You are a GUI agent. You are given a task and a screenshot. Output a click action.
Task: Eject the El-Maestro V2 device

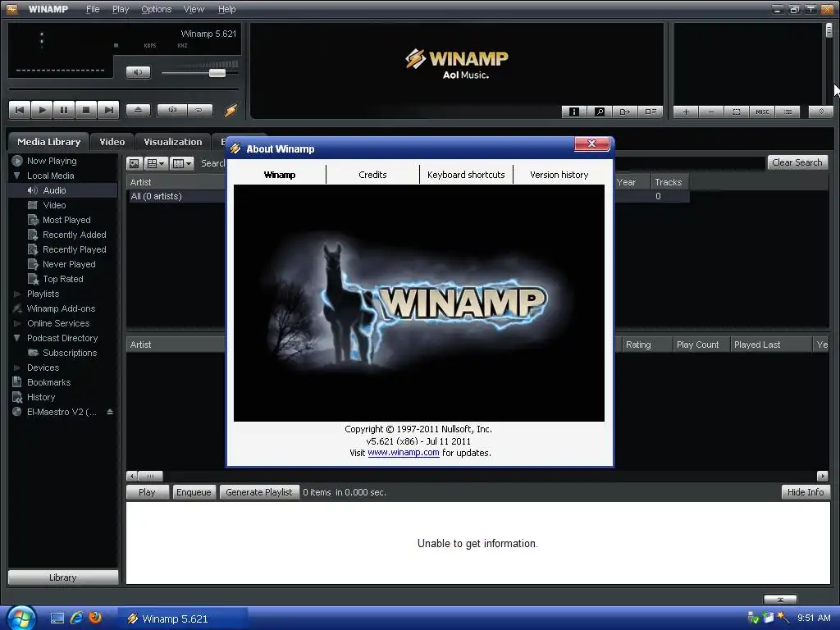110,412
